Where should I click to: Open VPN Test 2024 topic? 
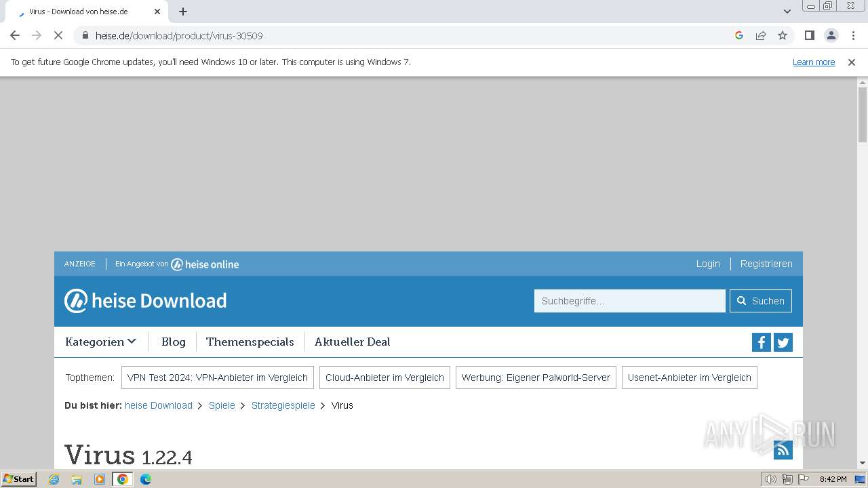[218, 378]
